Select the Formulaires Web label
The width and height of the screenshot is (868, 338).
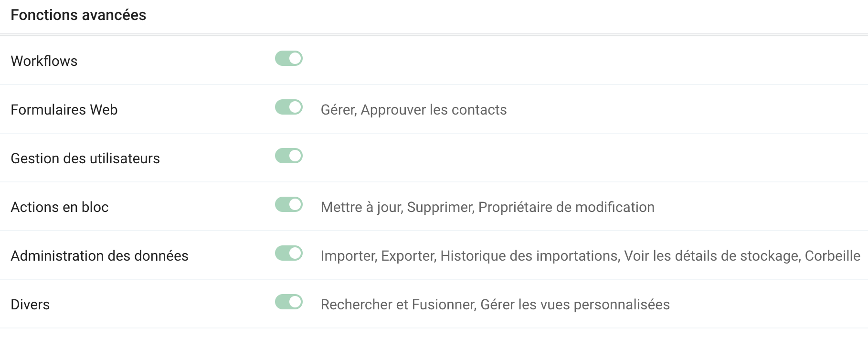point(64,110)
